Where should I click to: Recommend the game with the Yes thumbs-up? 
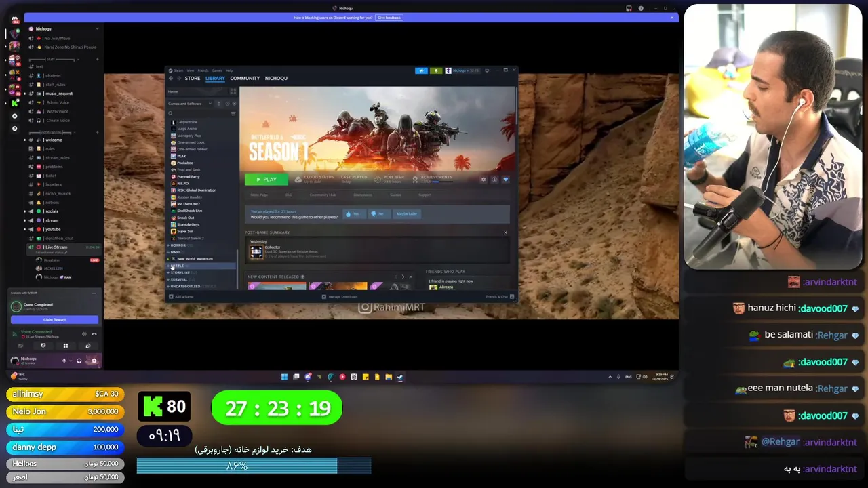[x=355, y=213]
